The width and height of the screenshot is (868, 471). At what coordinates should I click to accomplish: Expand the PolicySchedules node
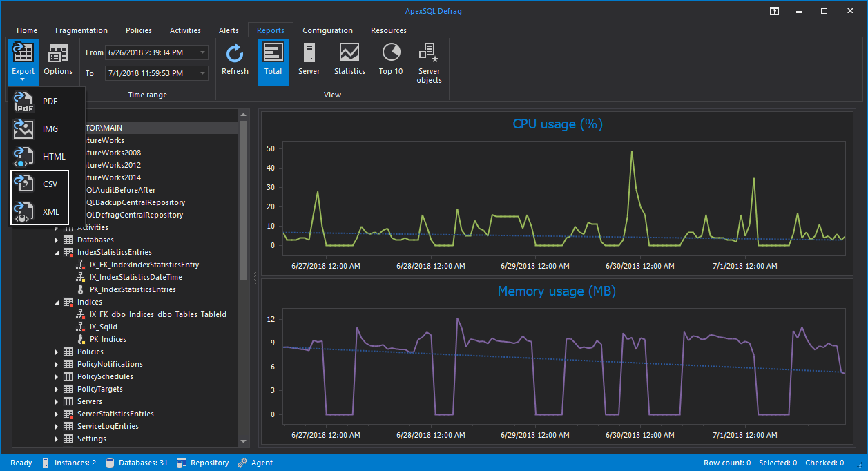tap(57, 376)
